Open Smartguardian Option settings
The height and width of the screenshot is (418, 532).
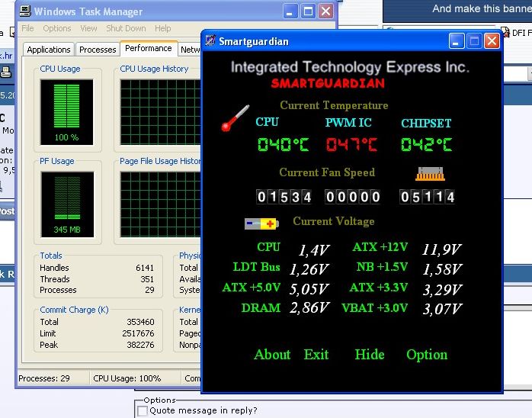[427, 355]
